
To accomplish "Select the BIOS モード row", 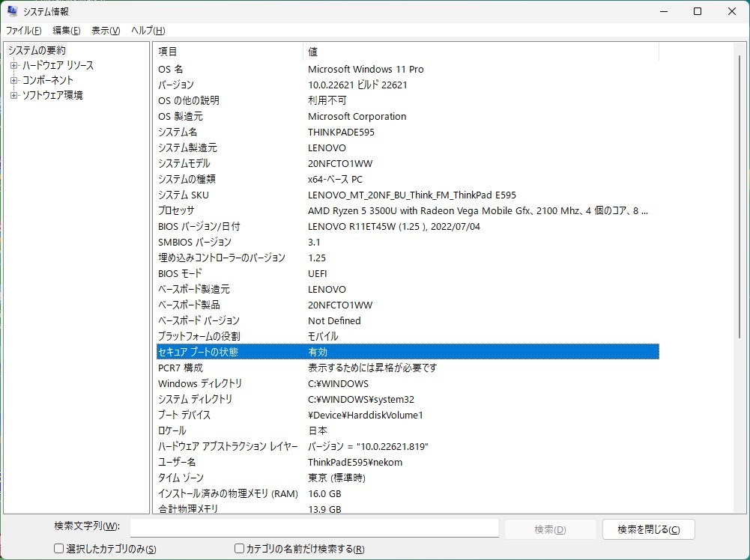I will 408,274.
